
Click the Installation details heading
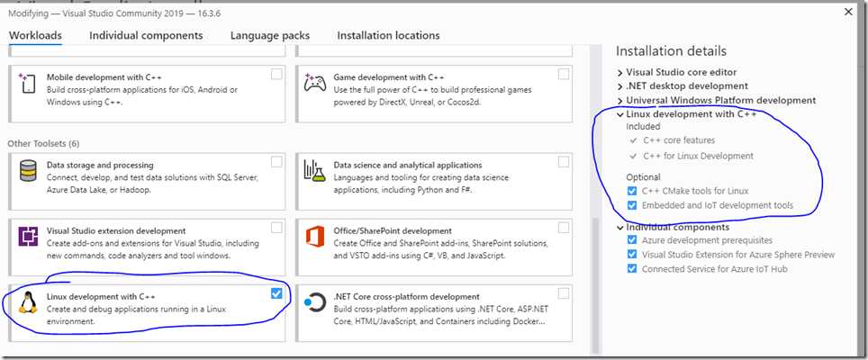click(672, 51)
